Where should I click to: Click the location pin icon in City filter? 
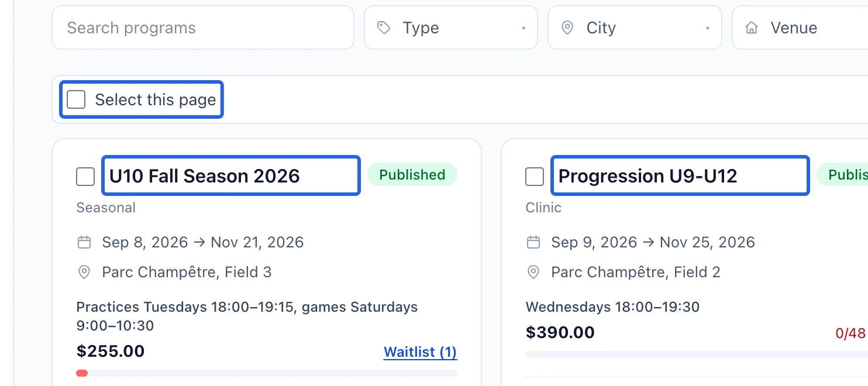567,27
